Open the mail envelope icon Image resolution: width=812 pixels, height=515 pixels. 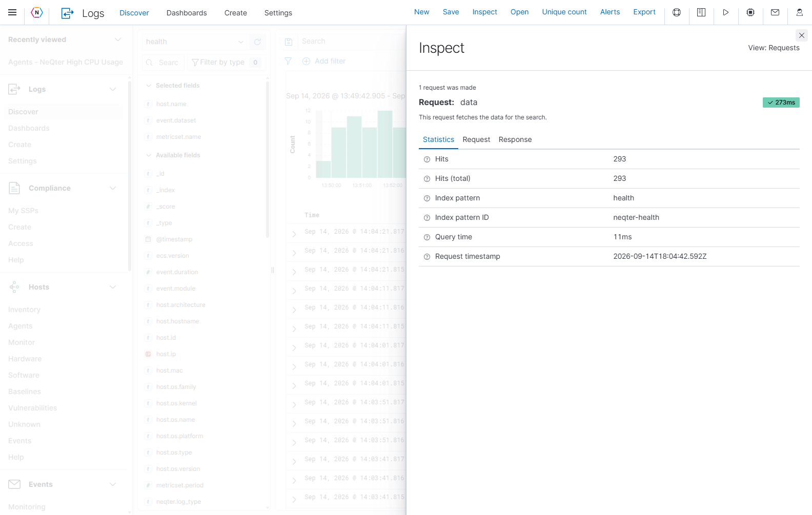[x=775, y=12]
